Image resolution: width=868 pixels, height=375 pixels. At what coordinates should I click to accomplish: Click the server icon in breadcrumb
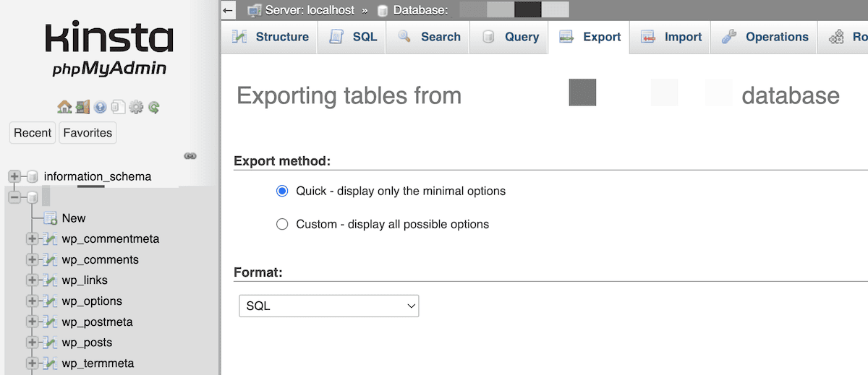[254, 10]
